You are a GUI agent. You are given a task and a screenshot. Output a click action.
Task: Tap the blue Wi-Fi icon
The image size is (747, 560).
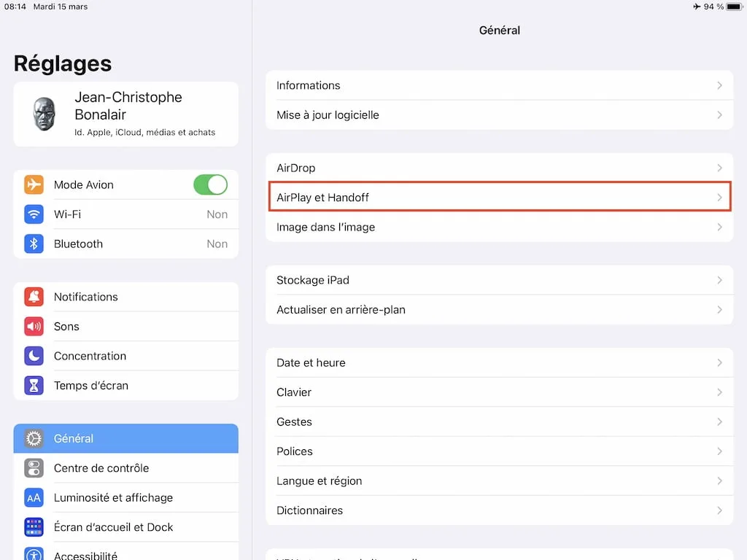click(34, 214)
